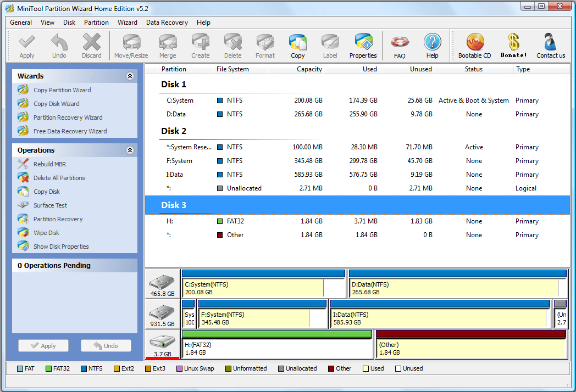
Task: Click the Apply toolbar checkmark icon
Action: point(27,42)
